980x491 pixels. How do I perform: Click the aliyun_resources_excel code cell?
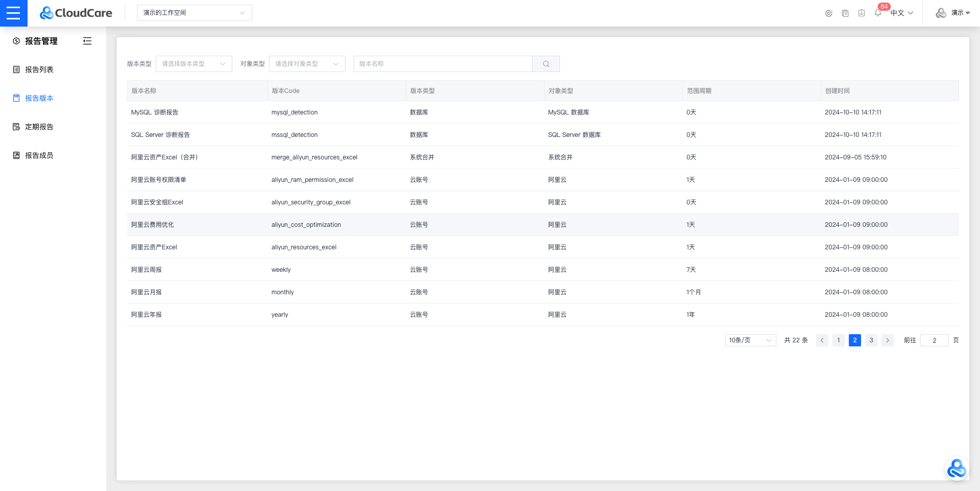click(304, 247)
